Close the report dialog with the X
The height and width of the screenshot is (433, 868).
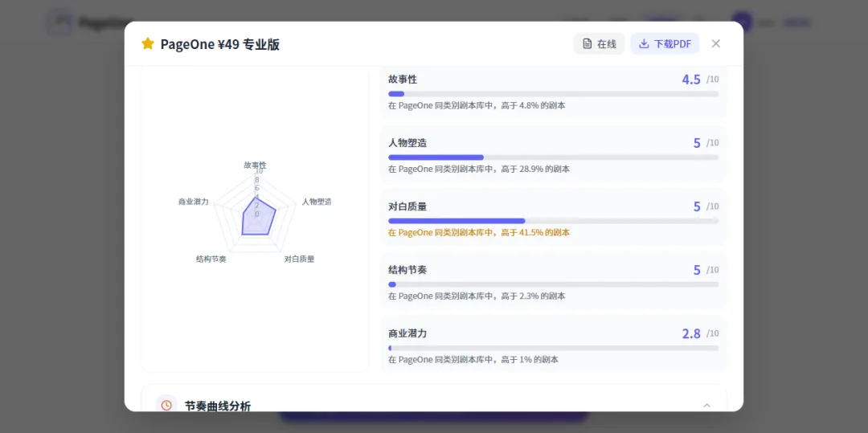point(716,43)
